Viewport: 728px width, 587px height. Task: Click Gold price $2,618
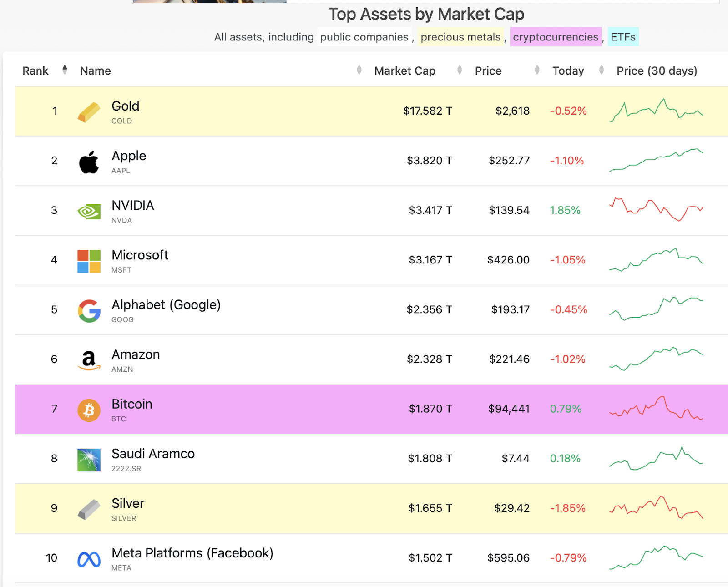[512, 111]
